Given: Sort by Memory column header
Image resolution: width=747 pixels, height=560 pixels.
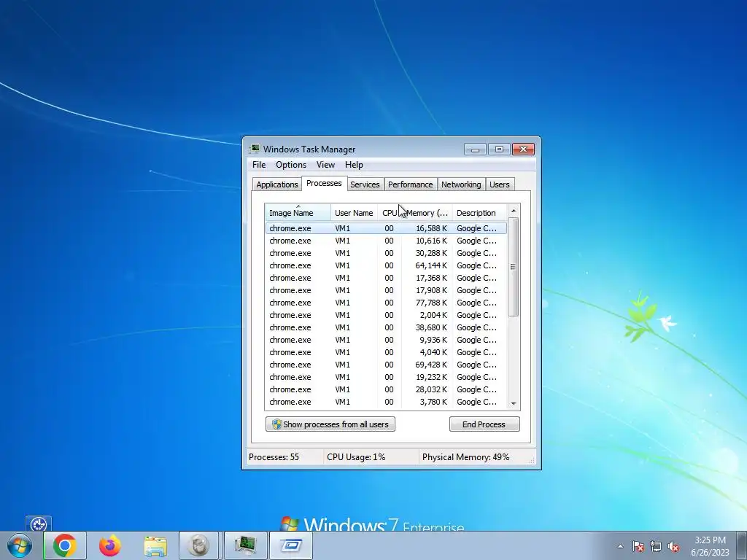Looking at the screenshot, I should [x=427, y=213].
